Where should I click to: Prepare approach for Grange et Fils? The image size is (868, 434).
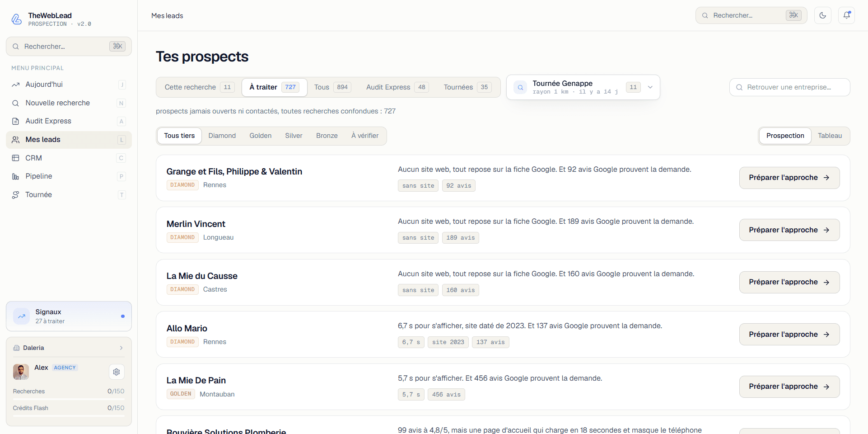(789, 178)
